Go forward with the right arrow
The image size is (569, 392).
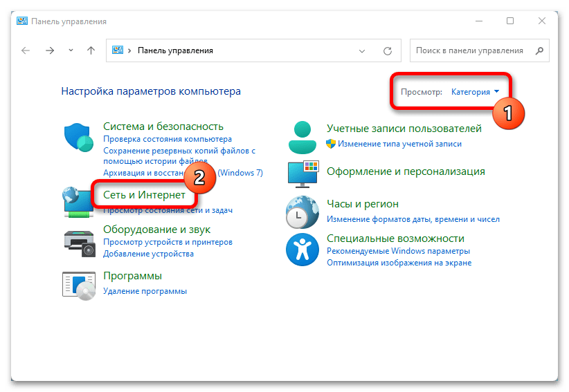point(50,50)
